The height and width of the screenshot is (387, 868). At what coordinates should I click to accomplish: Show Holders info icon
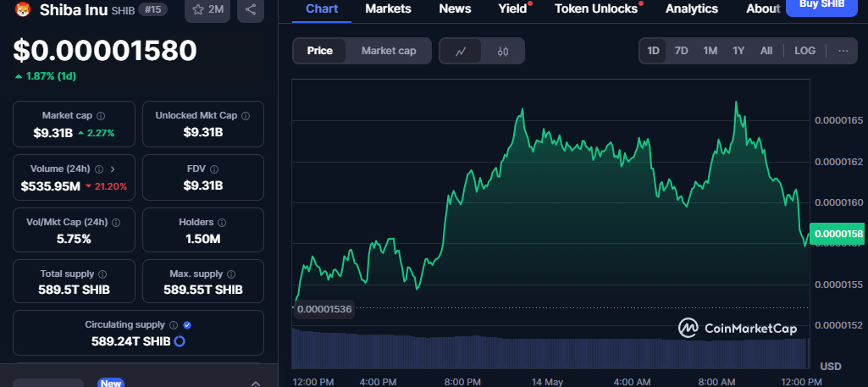[x=221, y=222]
